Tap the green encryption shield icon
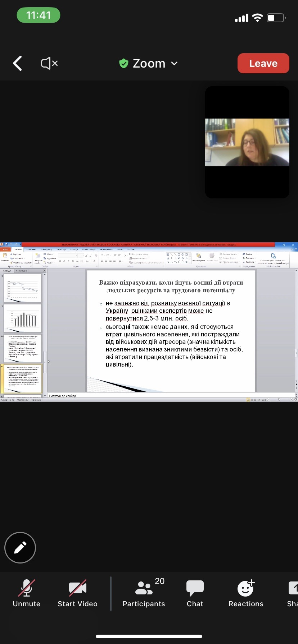The image size is (298, 644). tap(124, 64)
